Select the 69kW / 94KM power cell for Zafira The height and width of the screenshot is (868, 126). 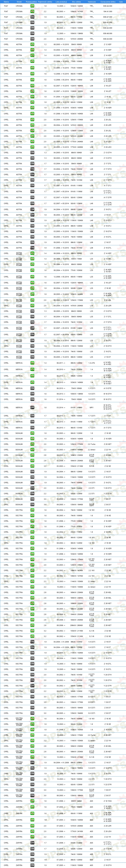76,801
